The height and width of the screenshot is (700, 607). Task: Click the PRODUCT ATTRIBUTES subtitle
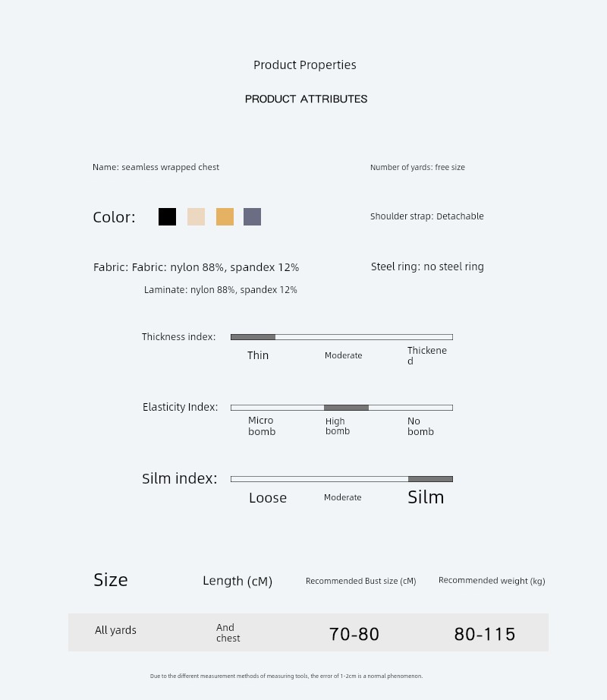point(306,99)
